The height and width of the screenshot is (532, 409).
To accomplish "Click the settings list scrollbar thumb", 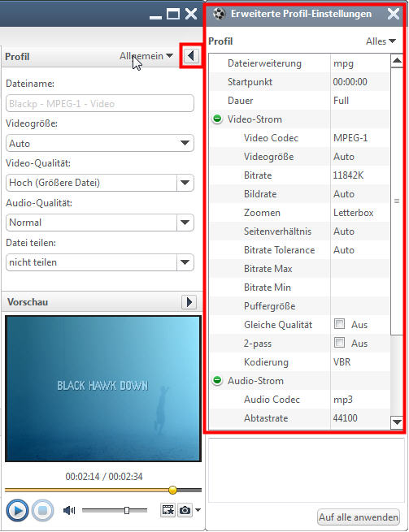I will [x=397, y=201].
